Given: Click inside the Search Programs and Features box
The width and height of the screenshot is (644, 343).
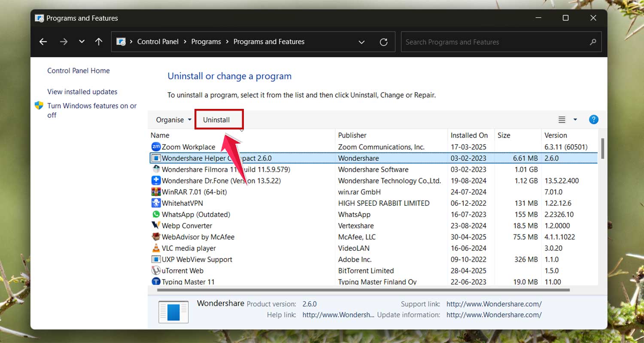Looking at the screenshot, I should tap(472, 42).
